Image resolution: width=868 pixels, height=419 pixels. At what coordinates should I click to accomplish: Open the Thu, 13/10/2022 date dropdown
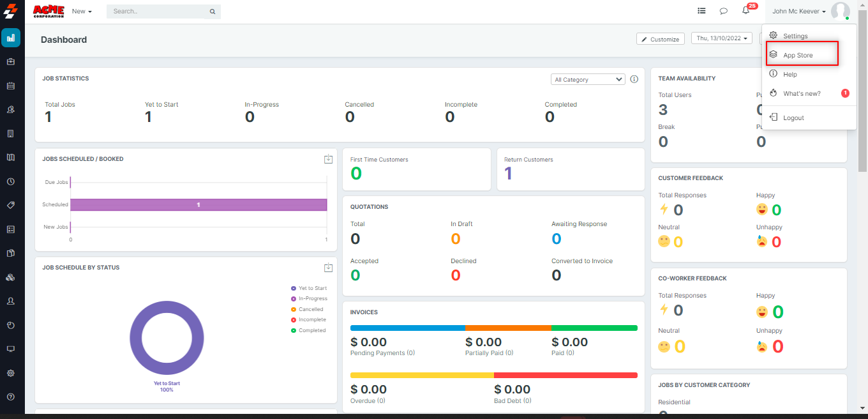[x=722, y=38]
